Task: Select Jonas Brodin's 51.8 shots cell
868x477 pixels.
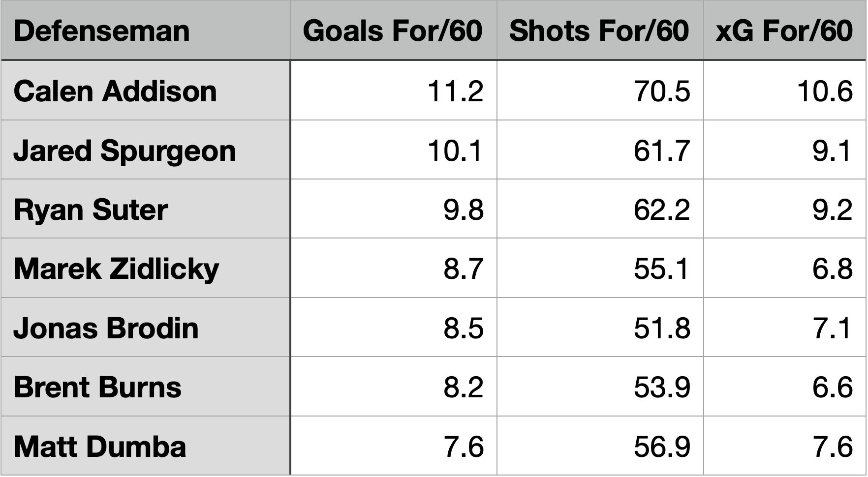Action: [x=662, y=328]
